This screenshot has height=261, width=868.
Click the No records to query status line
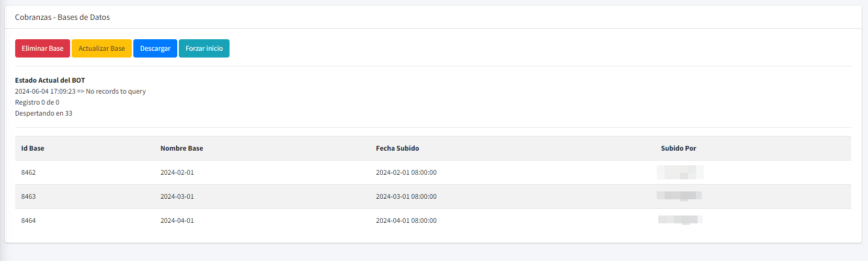point(80,92)
